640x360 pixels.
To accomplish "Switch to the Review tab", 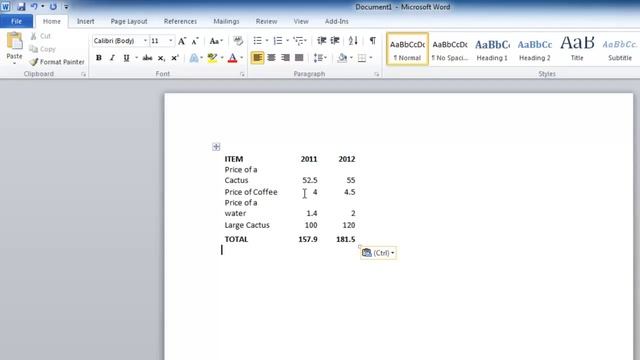I will point(267,21).
